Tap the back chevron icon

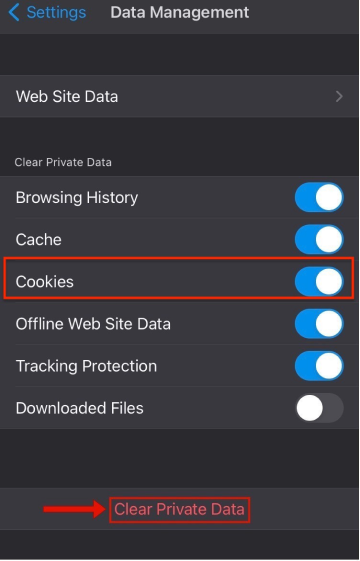pos(14,13)
